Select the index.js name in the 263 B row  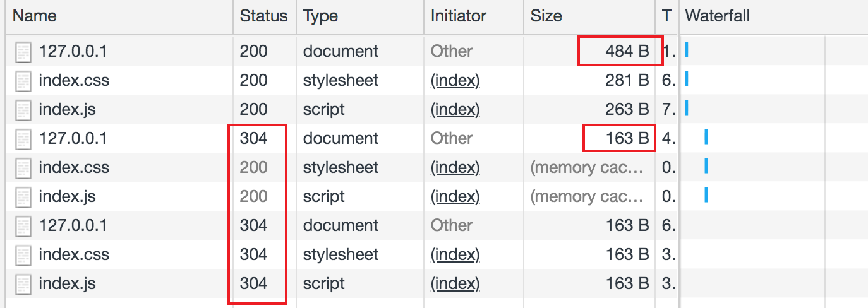[67, 110]
